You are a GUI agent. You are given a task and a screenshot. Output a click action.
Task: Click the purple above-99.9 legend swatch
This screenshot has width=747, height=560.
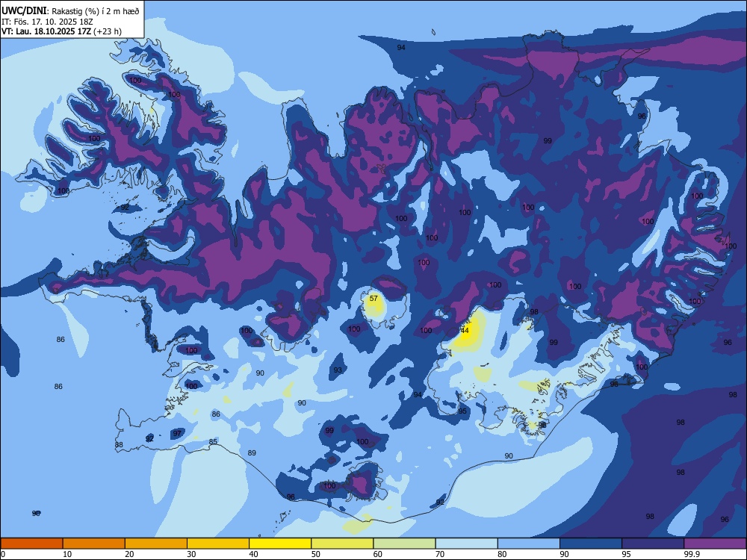(x=715, y=544)
